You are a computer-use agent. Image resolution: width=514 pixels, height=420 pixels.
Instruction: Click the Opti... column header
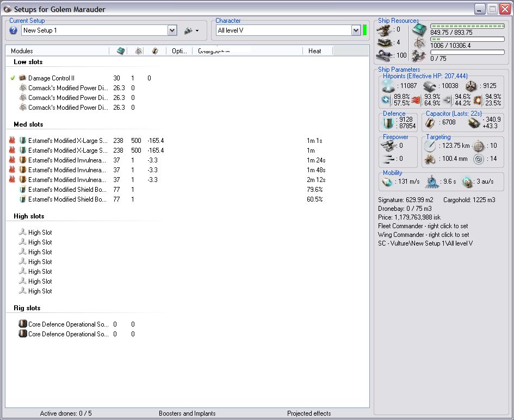179,51
